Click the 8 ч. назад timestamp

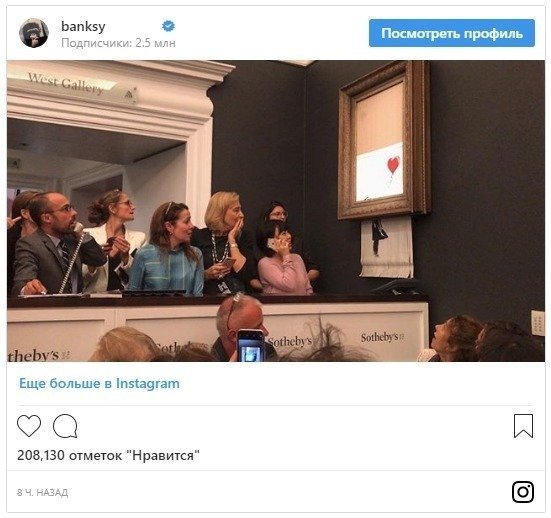[x=43, y=492]
